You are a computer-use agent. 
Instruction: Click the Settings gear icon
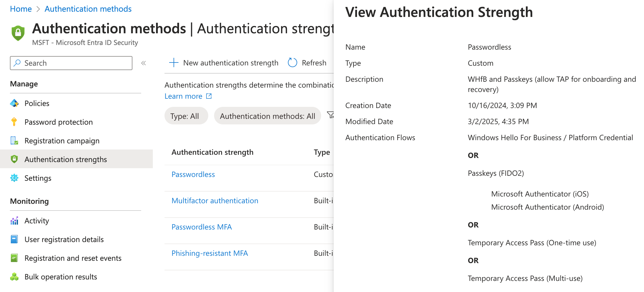pyautogui.click(x=14, y=178)
